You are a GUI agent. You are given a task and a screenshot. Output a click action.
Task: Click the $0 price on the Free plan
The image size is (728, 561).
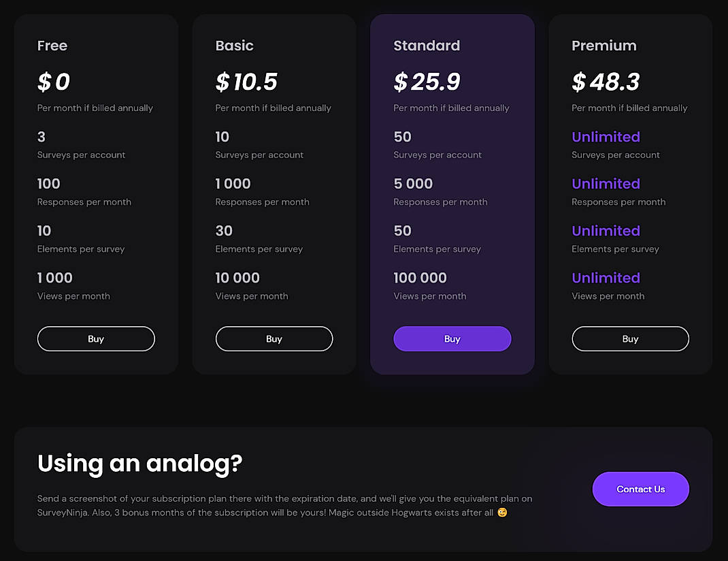click(x=54, y=82)
